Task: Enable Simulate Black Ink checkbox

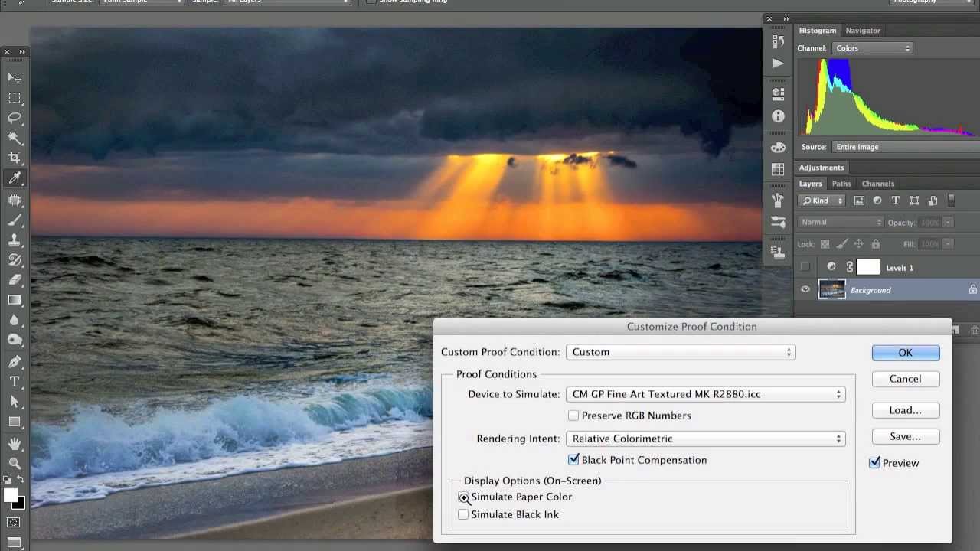Action: tap(463, 514)
